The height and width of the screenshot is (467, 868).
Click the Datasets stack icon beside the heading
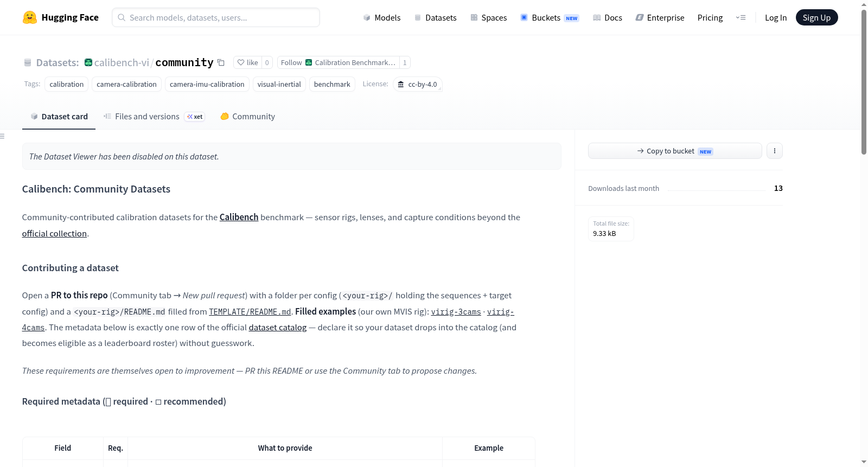[28, 62]
